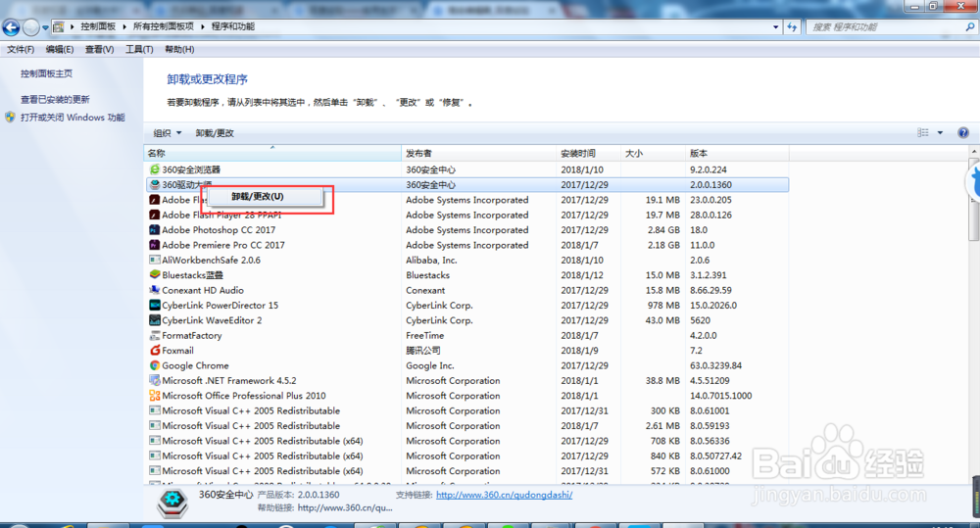Open 控制面板主页 link
Screen dimensions: 980x528
[46, 73]
